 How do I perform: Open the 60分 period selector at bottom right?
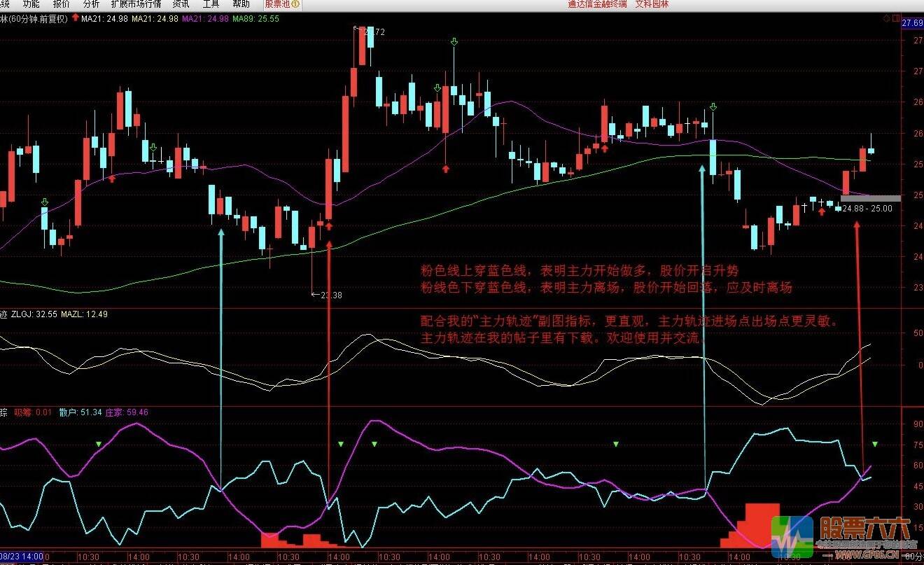(x=913, y=556)
